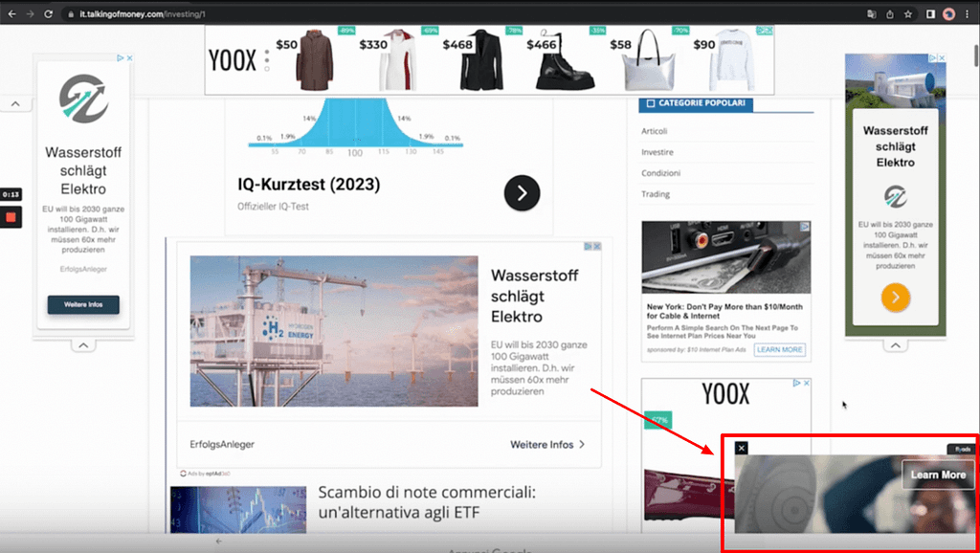Click the browser reload page icon
The image size is (980, 553).
click(50, 14)
